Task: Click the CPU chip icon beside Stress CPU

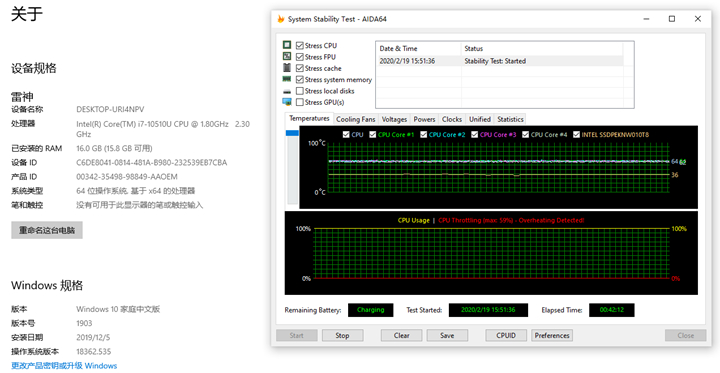Action: coord(287,45)
